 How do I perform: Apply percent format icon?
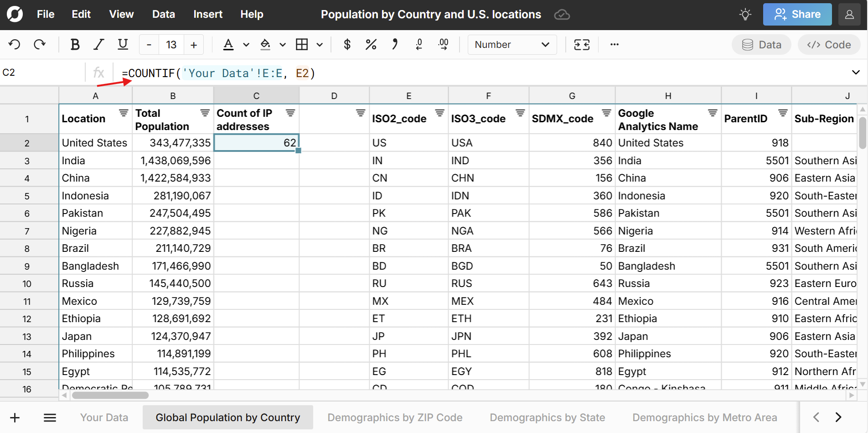pos(371,44)
